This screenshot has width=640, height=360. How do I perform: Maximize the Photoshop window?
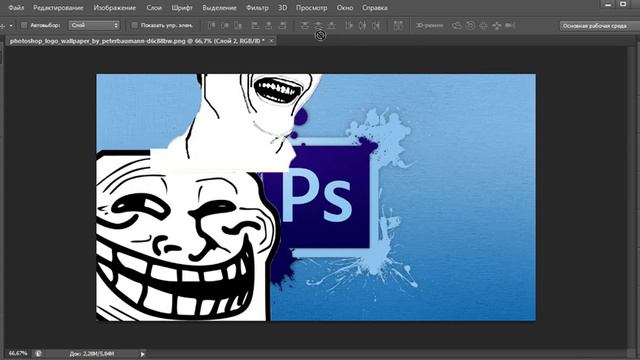623,4
